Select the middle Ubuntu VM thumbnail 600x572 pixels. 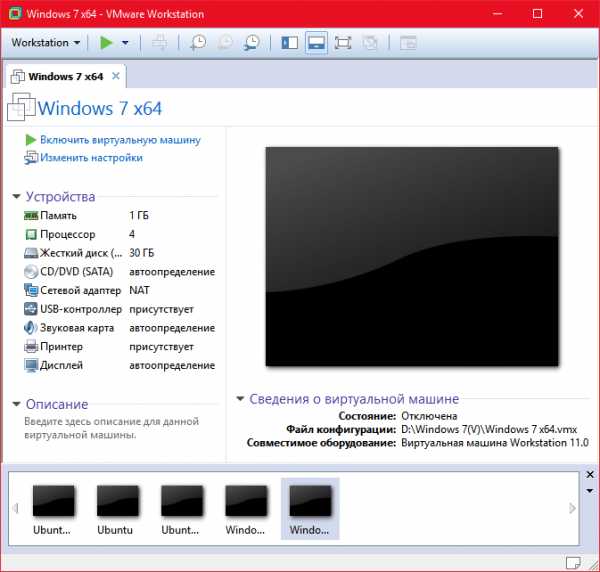tap(116, 507)
